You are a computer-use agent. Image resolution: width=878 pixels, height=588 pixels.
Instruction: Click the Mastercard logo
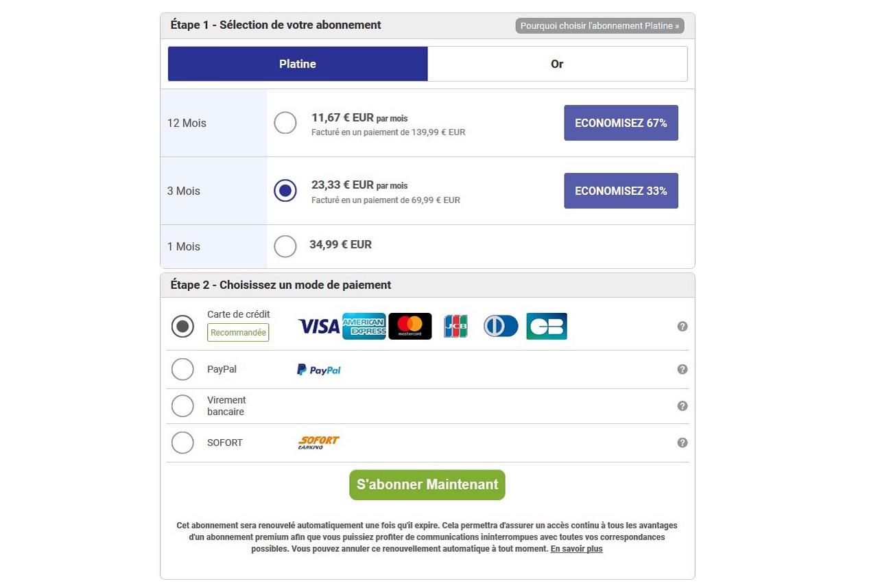pyautogui.click(x=410, y=327)
